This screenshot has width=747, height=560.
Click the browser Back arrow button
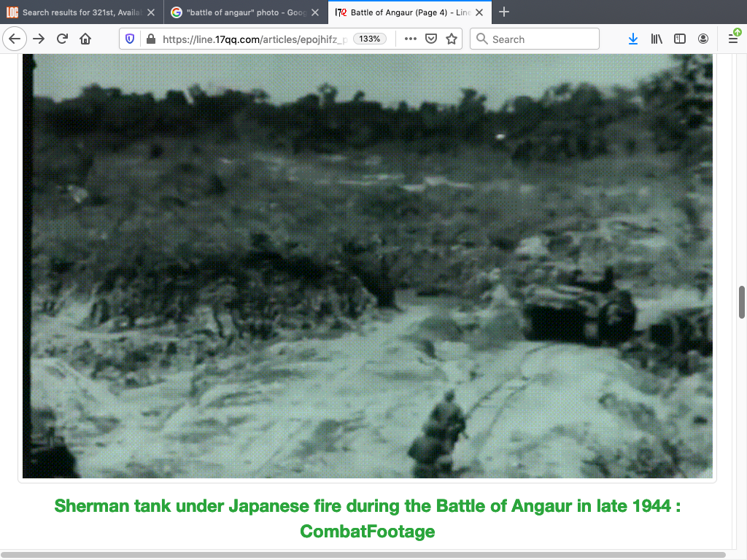click(15, 39)
